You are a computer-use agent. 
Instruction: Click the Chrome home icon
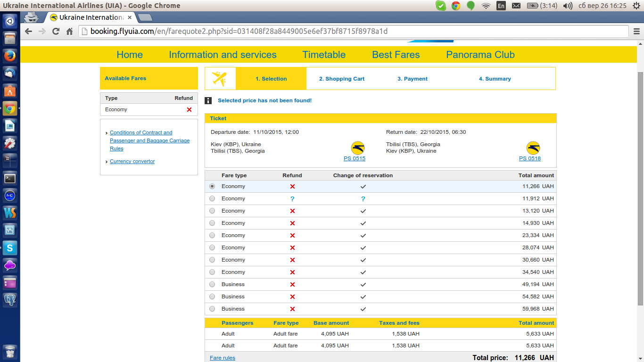(70, 32)
